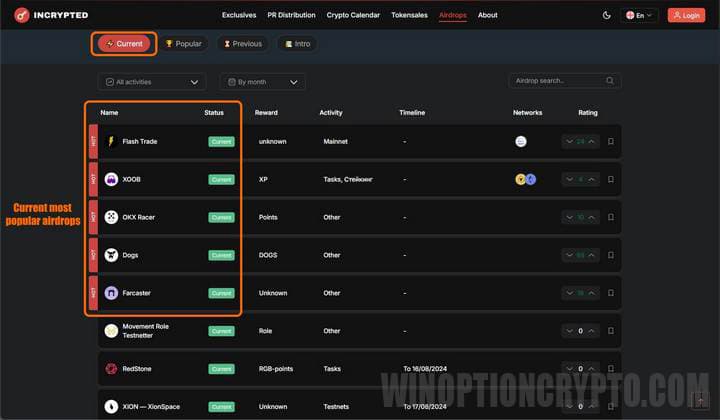The height and width of the screenshot is (420, 720).
Task: Click the Farcaster project icon
Action: pos(111,293)
